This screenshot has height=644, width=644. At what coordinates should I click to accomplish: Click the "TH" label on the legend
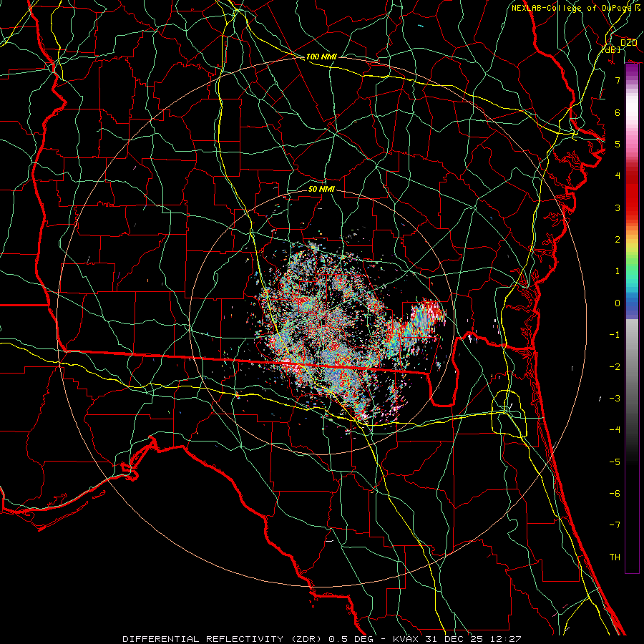(615, 557)
